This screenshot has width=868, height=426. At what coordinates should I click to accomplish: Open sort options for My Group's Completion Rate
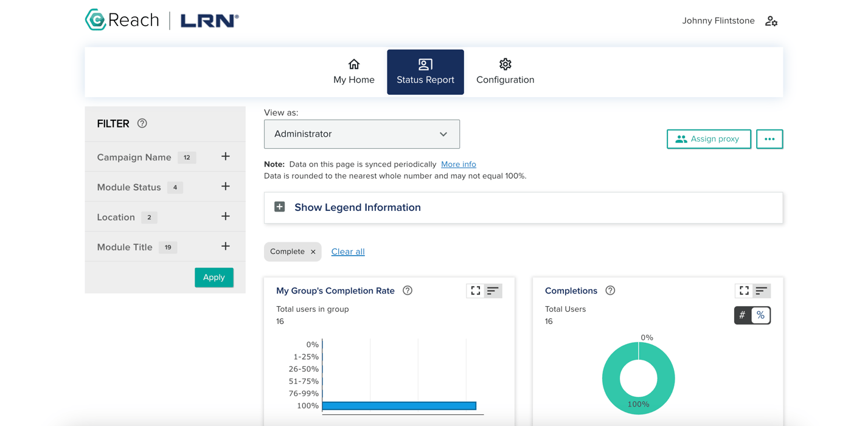(493, 291)
